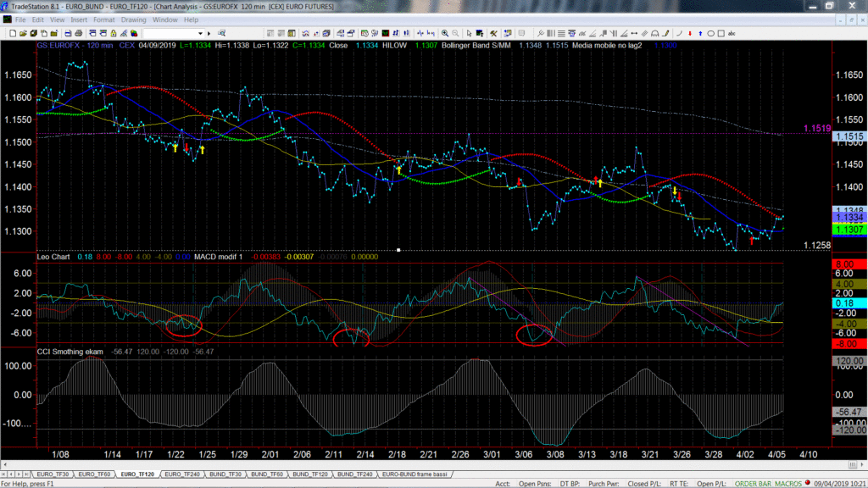Click the 1.1258 low price label
The width and height of the screenshot is (868, 488).
[817, 245]
